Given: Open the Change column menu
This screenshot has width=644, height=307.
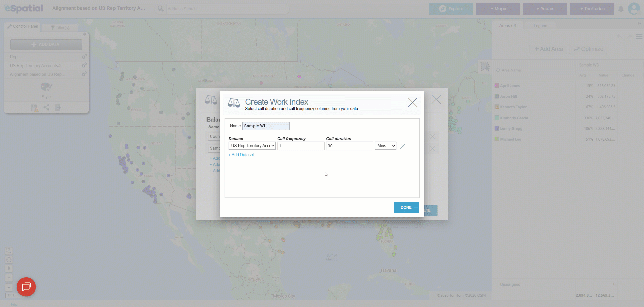Looking at the screenshot, I should click(x=637, y=75).
